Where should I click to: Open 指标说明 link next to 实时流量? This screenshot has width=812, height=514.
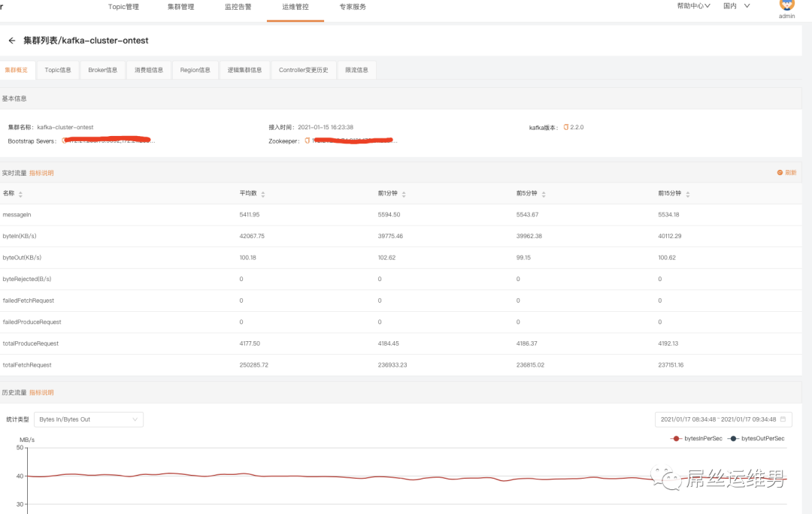(41, 173)
